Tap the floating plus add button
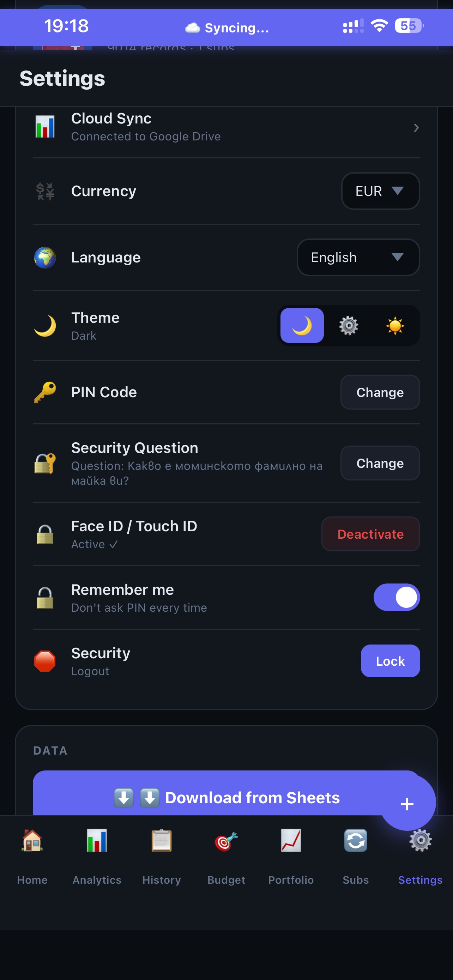Screen dimensions: 453x980 click(x=407, y=804)
